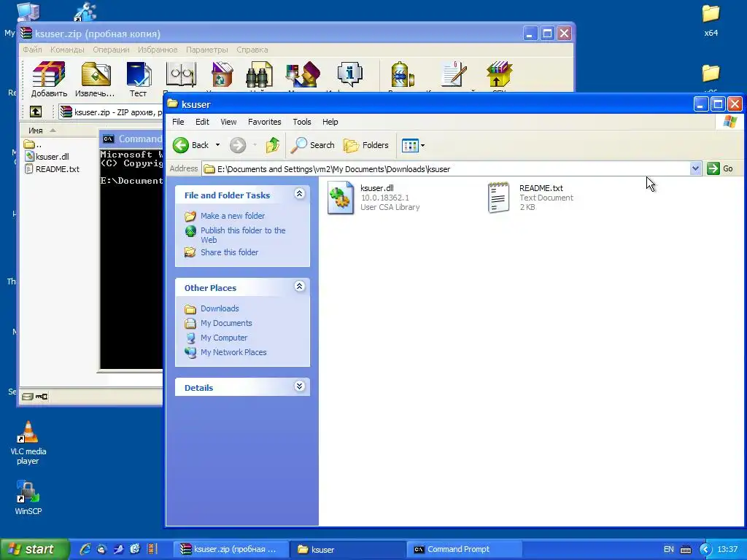Open the Back history dropdown arrow
Screen dimensions: 747x560
(217, 145)
